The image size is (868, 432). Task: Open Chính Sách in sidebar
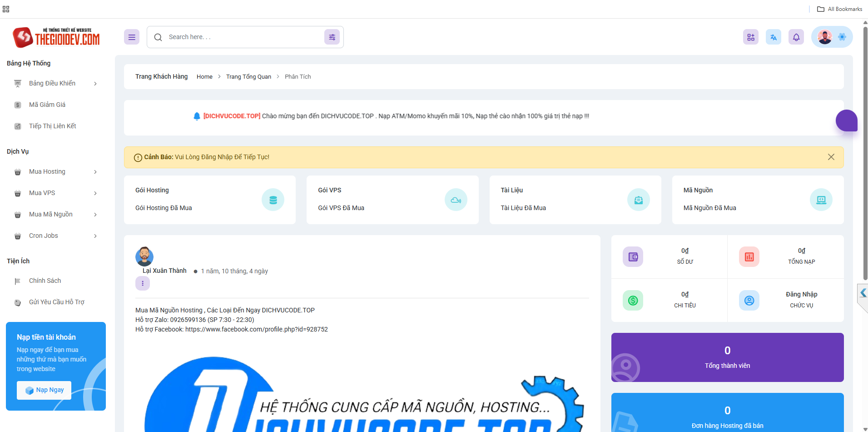pos(45,281)
